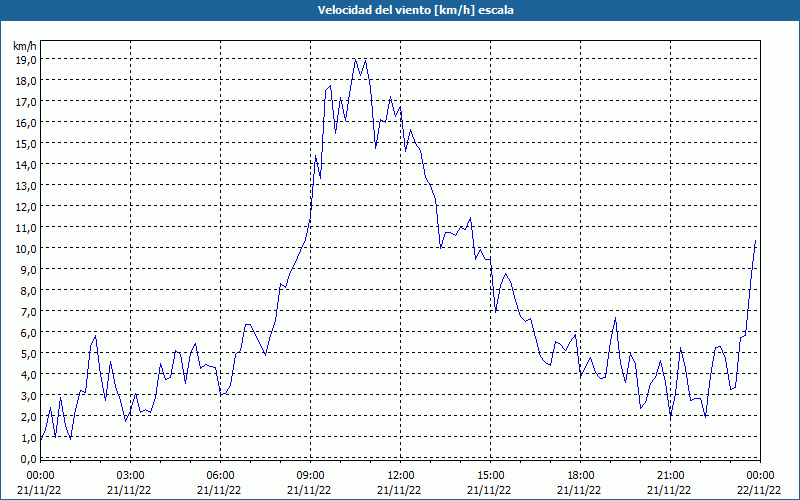Click the '0,0' y-axis label
The width and height of the screenshot is (800, 500).
28,458
